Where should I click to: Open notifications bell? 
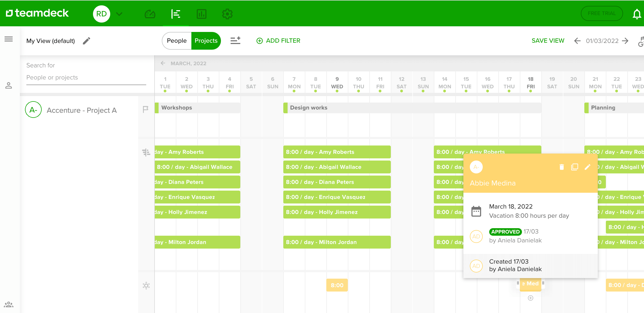pos(637,14)
